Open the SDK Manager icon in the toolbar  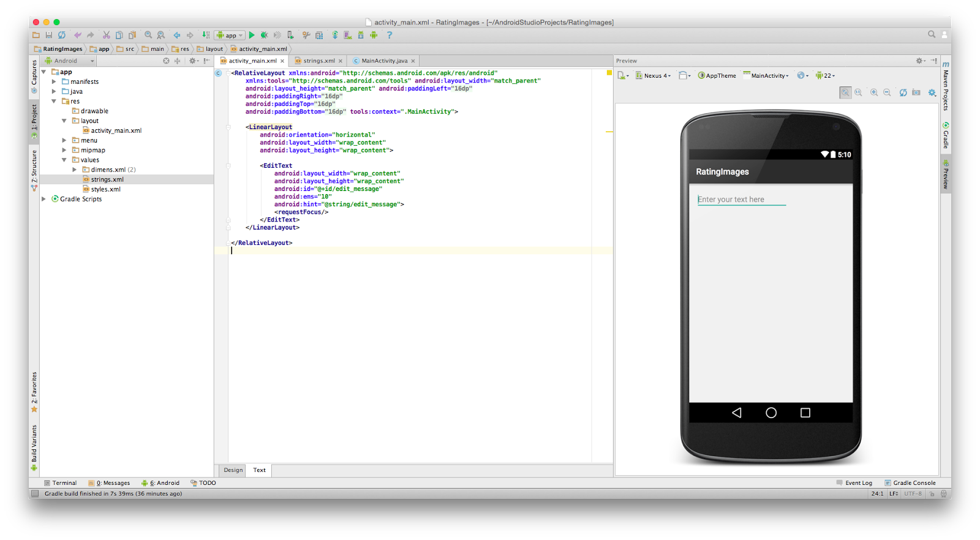click(x=361, y=35)
